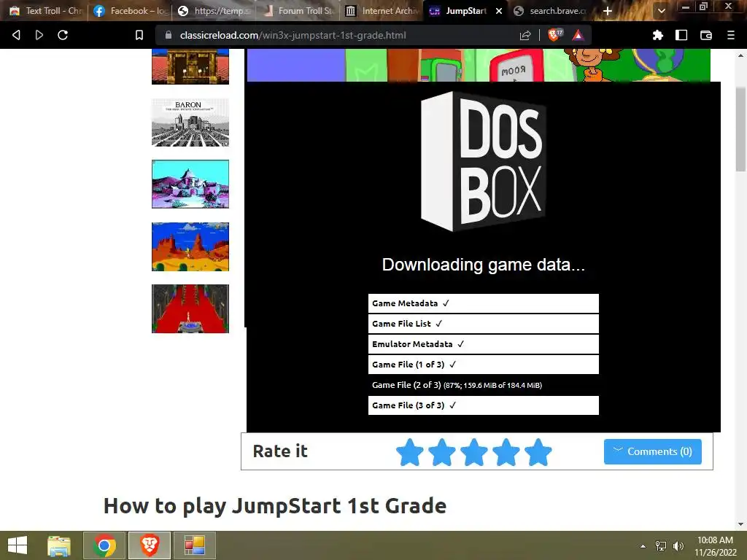Click the site lock icon
This screenshot has height=560, width=747.
click(169, 35)
